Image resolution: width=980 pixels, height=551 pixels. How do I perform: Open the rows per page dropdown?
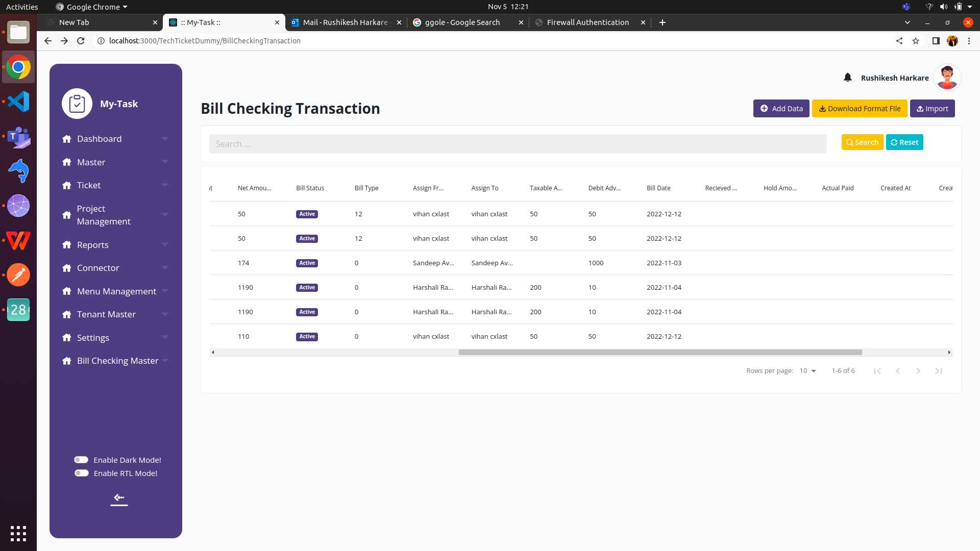808,371
